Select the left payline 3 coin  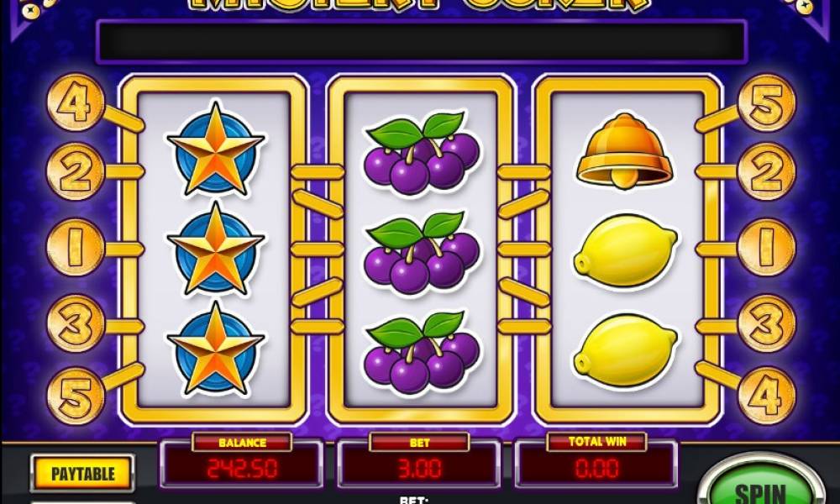[75, 323]
